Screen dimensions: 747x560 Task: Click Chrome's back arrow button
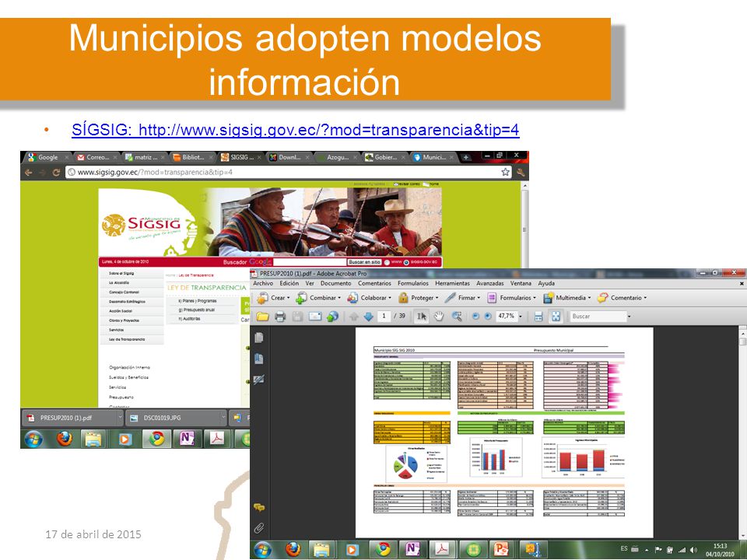tap(29, 173)
